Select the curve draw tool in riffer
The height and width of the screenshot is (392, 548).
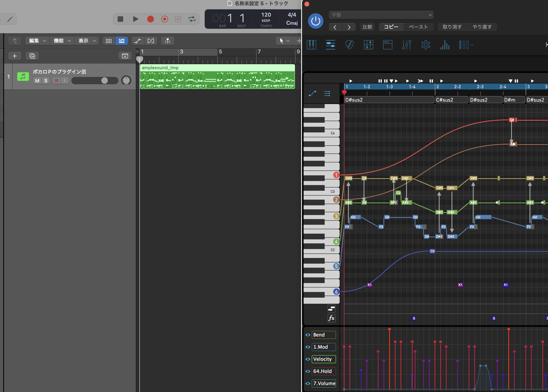coord(312,93)
